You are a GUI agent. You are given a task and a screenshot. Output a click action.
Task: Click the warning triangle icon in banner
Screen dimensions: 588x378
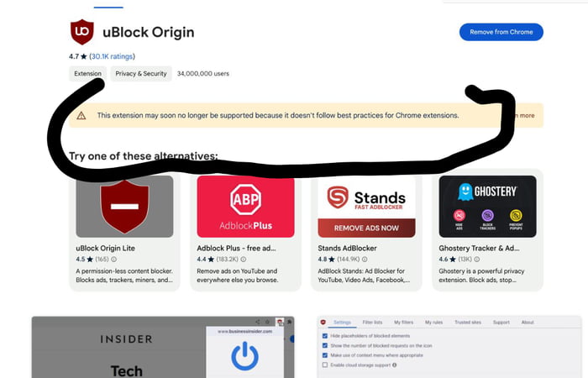click(81, 116)
